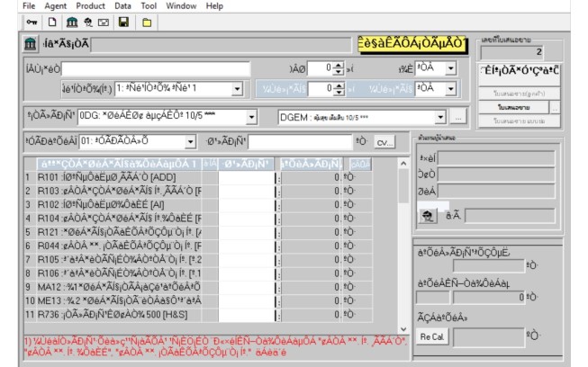The image size is (588, 367).
Task: Open the File menu
Action: [29, 6]
